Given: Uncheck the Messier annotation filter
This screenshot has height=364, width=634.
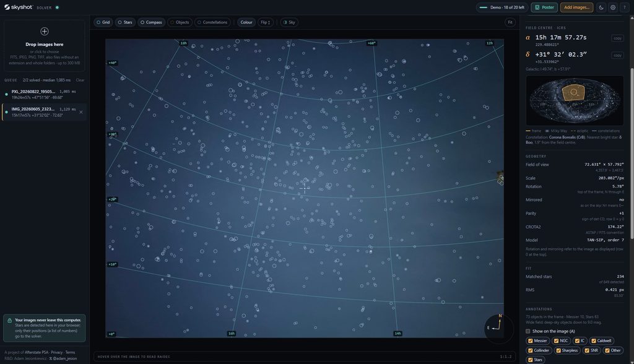Looking at the screenshot, I should tap(537, 340).
